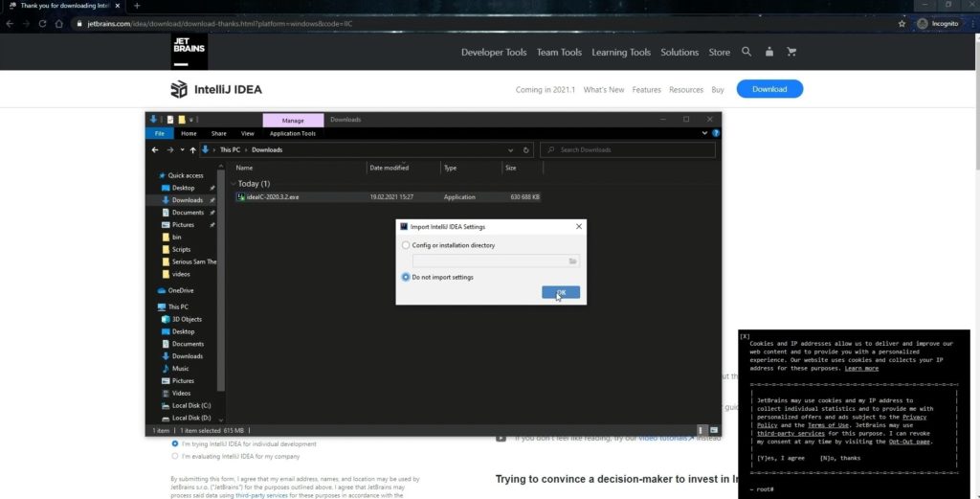The width and height of the screenshot is (980, 499).
Task: Select 'Do not import settings' radio option
Action: (406, 277)
